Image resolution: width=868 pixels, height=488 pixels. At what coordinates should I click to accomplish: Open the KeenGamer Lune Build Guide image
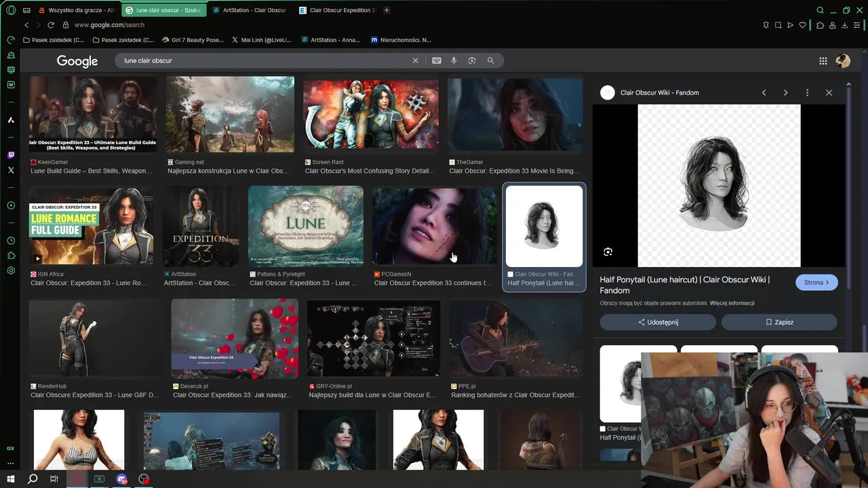[93, 115]
